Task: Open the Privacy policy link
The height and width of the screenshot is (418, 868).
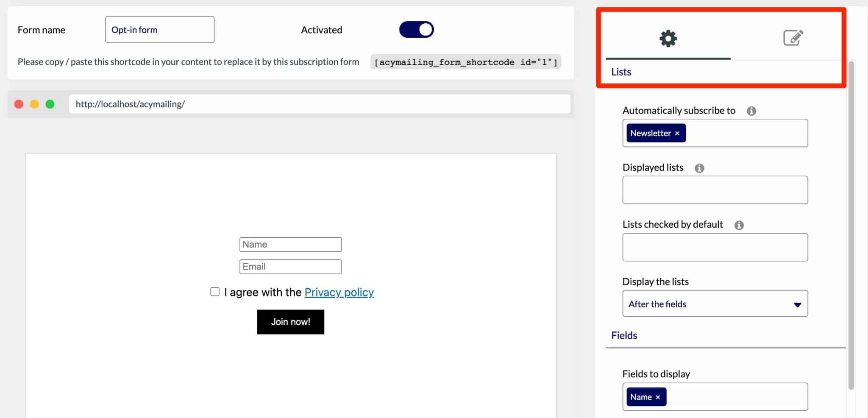Action: tap(339, 292)
